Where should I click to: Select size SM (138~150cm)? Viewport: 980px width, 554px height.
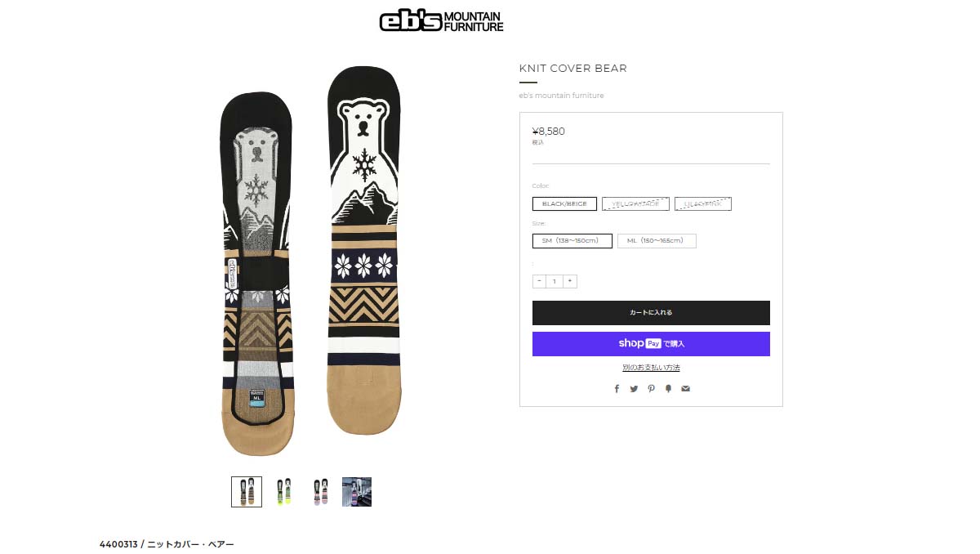click(572, 241)
